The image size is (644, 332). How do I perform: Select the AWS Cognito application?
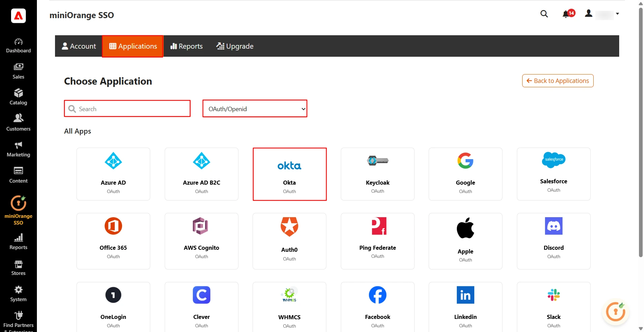pyautogui.click(x=202, y=241)
